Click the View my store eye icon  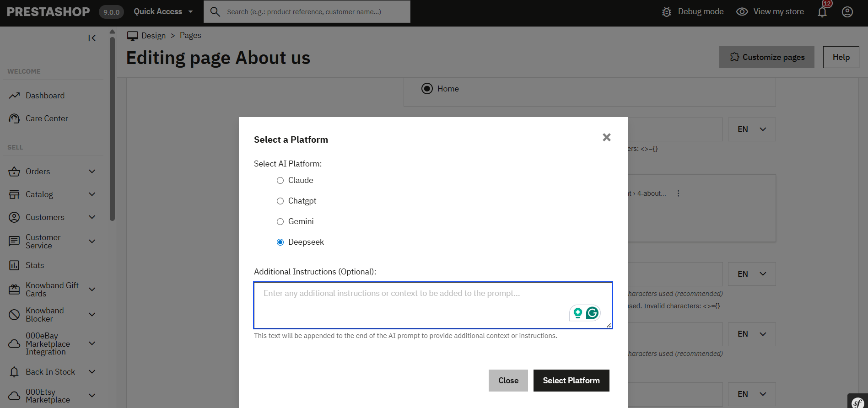click(x=742, y=12)
